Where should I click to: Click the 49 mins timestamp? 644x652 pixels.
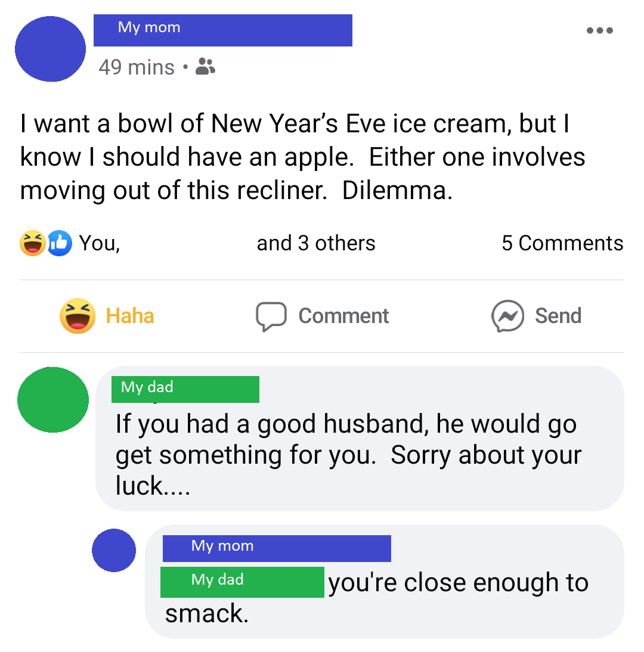coord(137,67)
